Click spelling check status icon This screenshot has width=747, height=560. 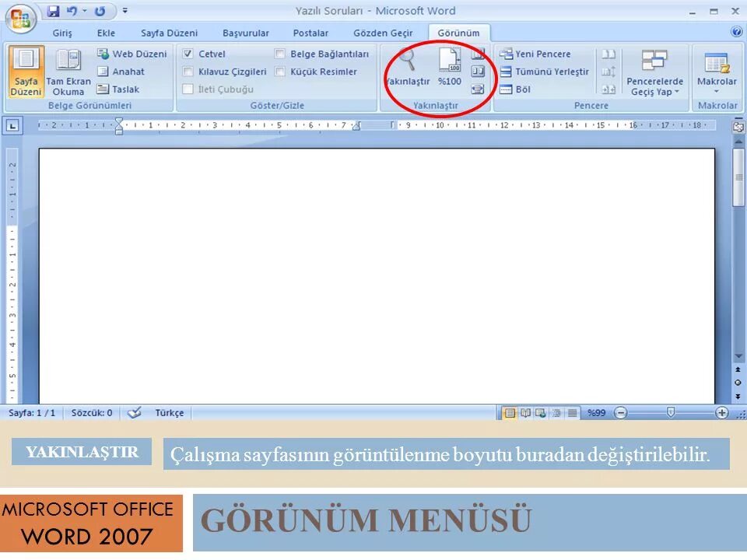coord(135,412)
